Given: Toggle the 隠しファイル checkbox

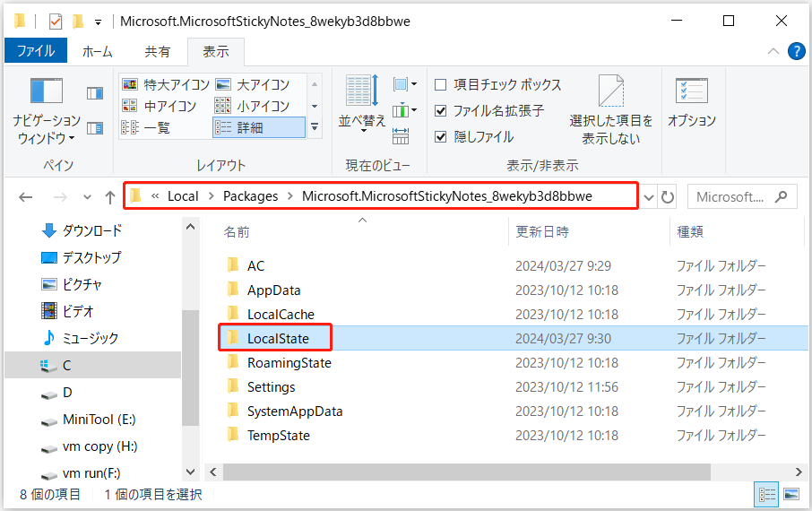Looking at the screenshot, I should pos(441,137).
